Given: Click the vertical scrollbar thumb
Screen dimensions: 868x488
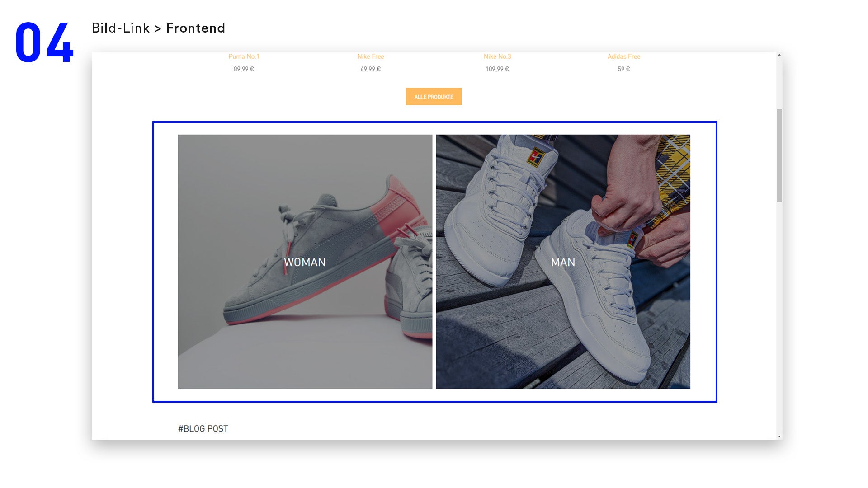Looking at the screenshot, I should pos(779,155).
